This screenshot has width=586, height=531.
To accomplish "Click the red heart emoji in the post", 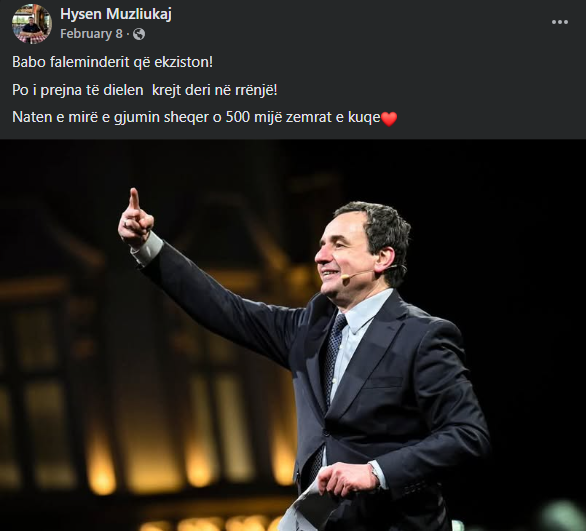I will coord(389,119).
